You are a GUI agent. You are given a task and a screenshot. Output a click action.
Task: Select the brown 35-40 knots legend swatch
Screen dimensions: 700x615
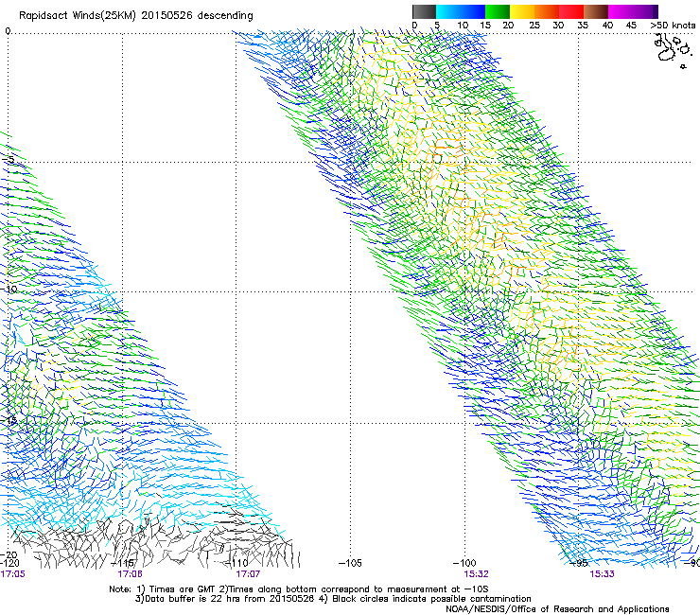coord(596,11)
